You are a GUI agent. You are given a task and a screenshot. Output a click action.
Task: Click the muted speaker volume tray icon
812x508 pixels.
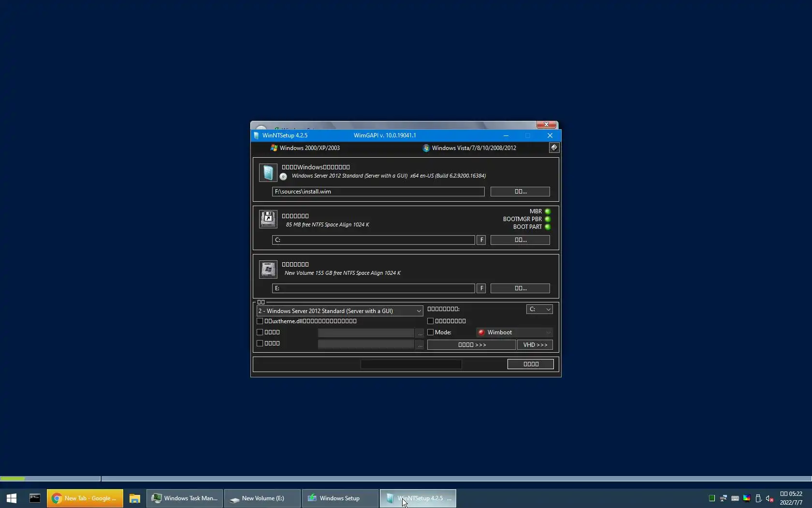click(x=770, y=498)
